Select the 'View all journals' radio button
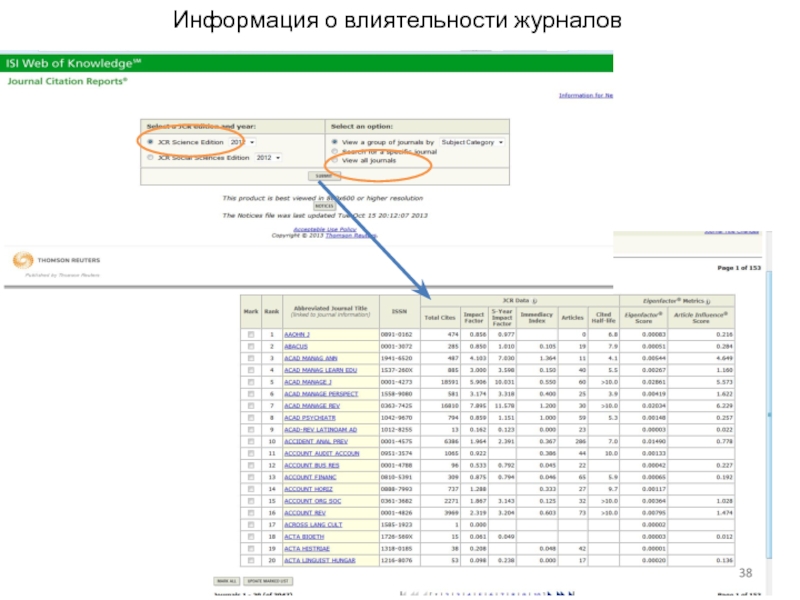800x600 pixels. click(335, 160)
